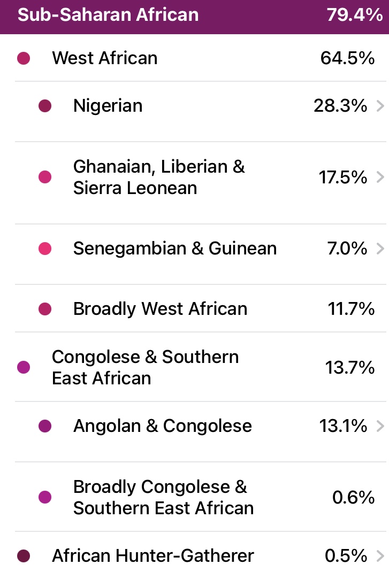Select the West African category label
The width and height of the screenshot is (389, 588).
[x=105, y=58]
